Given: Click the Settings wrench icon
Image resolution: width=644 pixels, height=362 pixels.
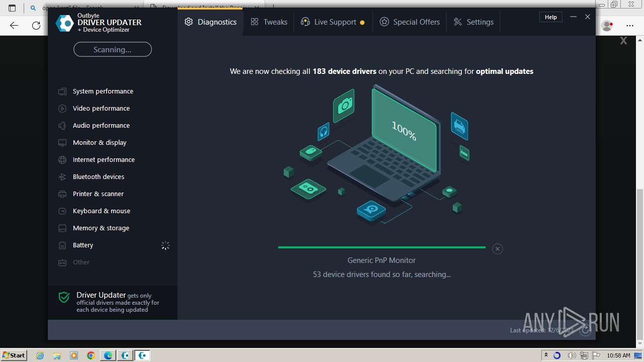Looking at the screenshot, I should pos(458,22).
